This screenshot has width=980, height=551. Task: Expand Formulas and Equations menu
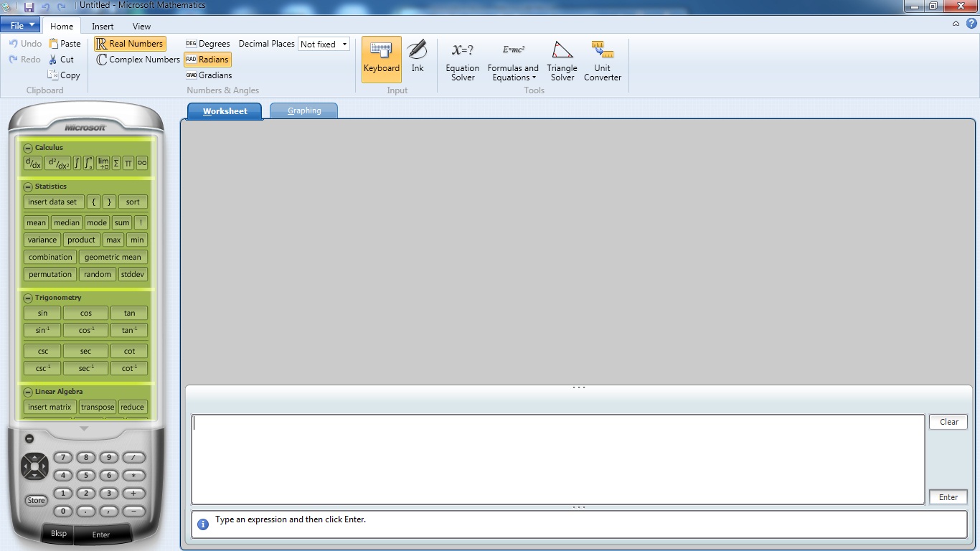pyautogui.click(x=513, y=61)
